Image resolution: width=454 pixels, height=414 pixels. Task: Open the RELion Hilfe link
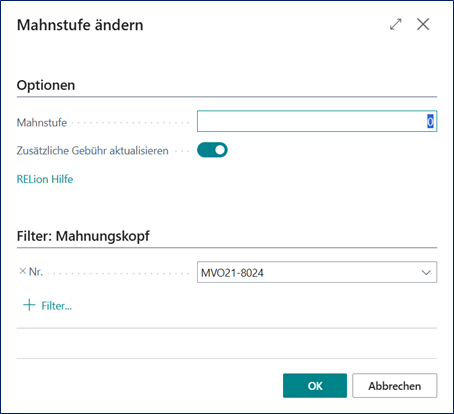45,179
